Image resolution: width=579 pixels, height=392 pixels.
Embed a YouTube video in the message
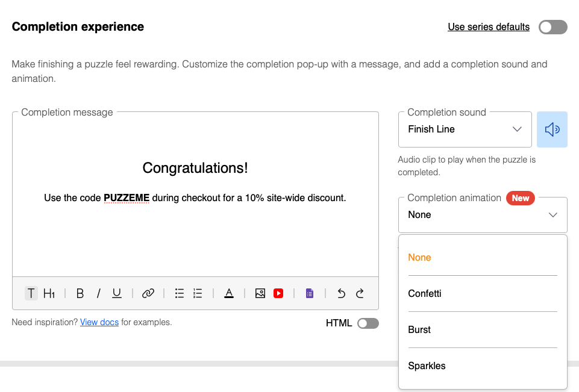coord(278,293)
